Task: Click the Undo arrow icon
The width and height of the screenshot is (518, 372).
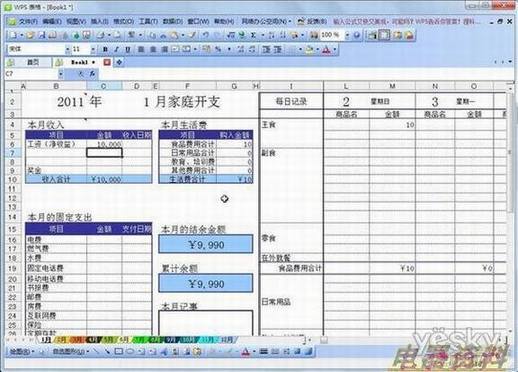Action: tap(206, 35)
